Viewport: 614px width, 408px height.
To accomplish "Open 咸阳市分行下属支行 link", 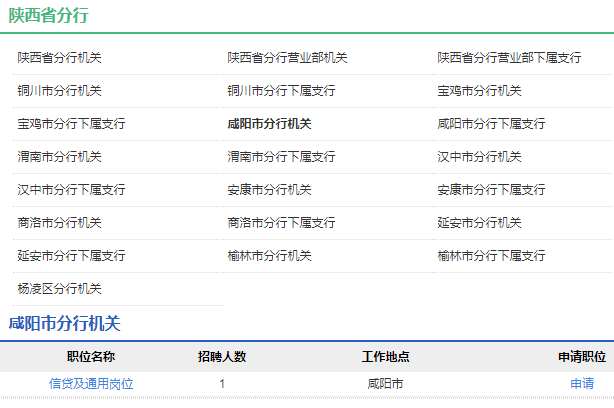I will pos(491,124).
